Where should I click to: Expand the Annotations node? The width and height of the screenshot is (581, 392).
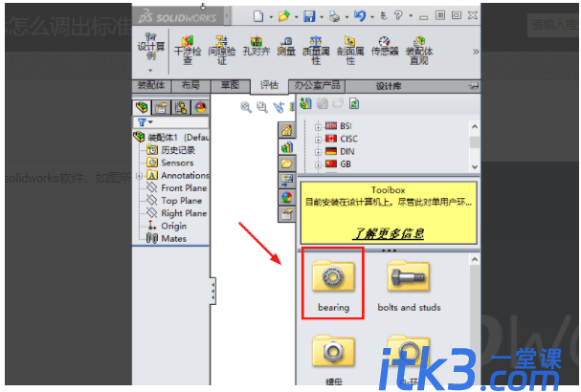[139, 176]
